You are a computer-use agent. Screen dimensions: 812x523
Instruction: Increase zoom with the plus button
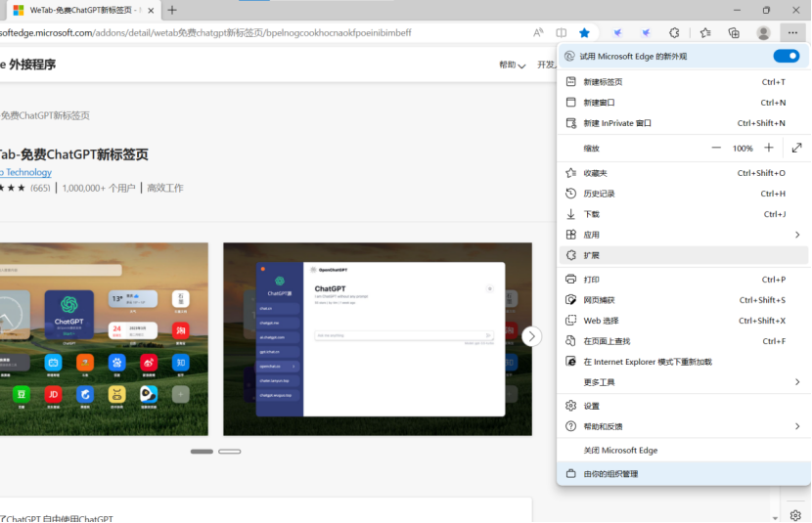coord(769,148)
